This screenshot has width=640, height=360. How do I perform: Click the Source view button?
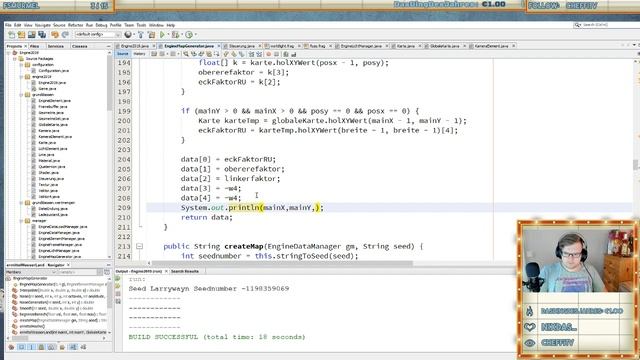click(122, 54)
